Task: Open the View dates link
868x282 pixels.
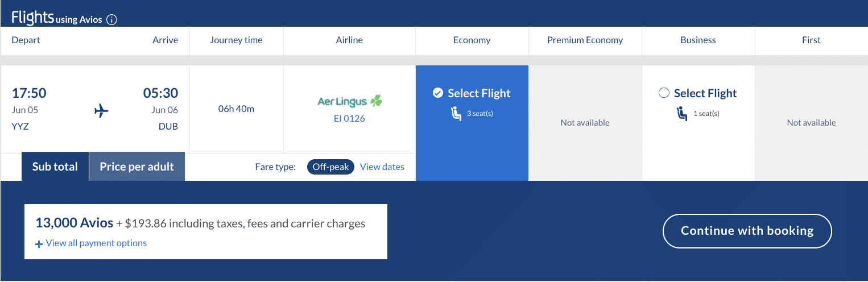Action: pos(382,167)
